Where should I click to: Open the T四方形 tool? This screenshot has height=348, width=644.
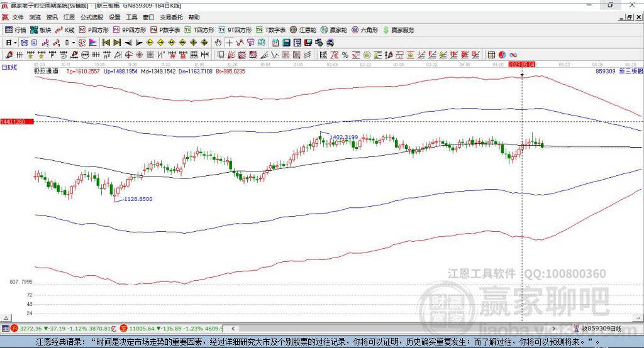pos(199,30)
